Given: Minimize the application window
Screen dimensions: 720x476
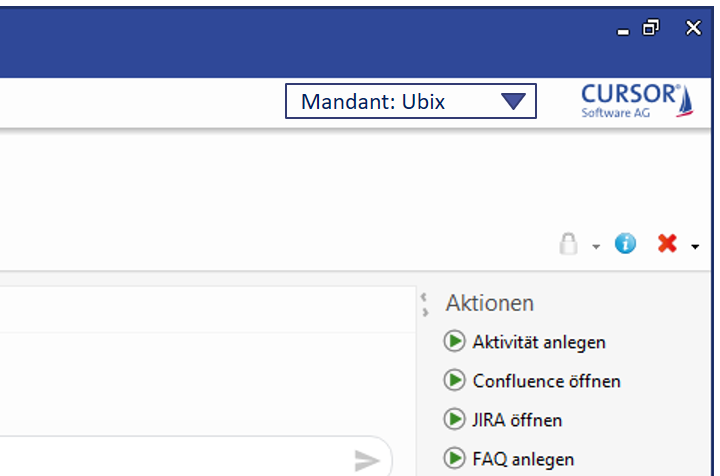Looking at the screenshot, I should [x=623, y=30].
